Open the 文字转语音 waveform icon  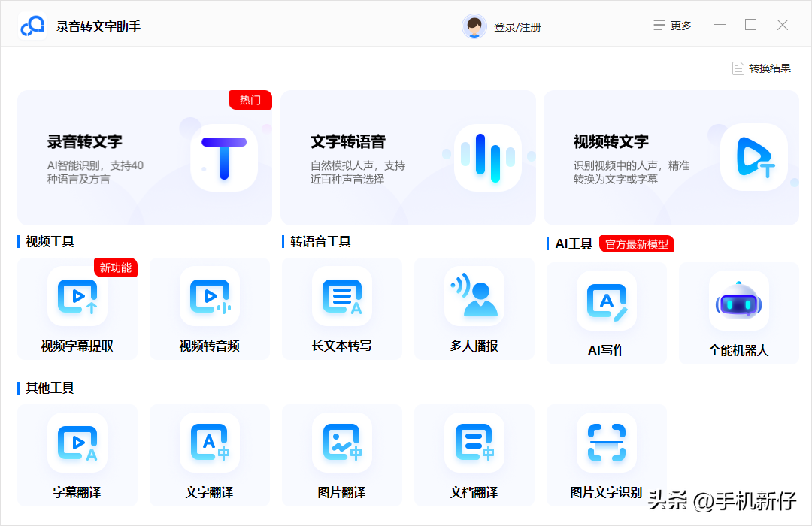pyautogui.click(x=487, y=158)
